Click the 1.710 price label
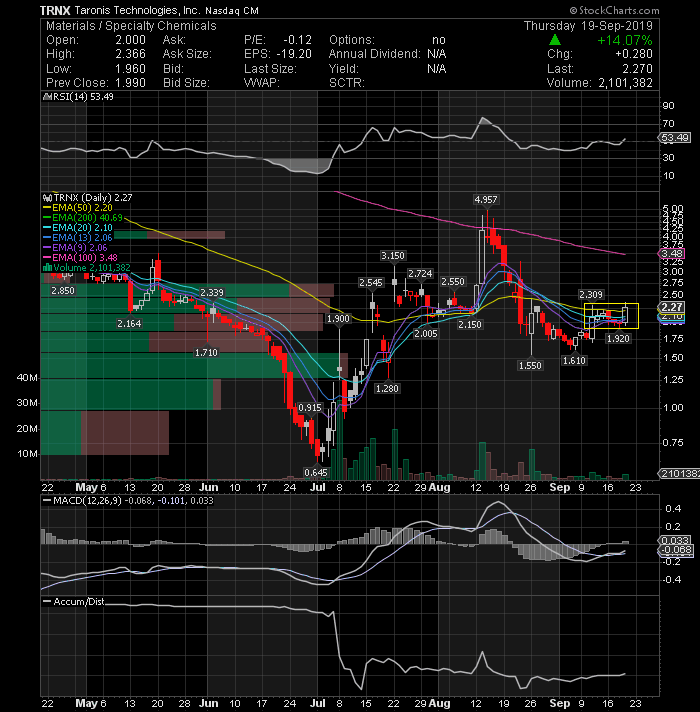This screenshot has width=700, height=712. pyautogui.click(x=206, y=353)
